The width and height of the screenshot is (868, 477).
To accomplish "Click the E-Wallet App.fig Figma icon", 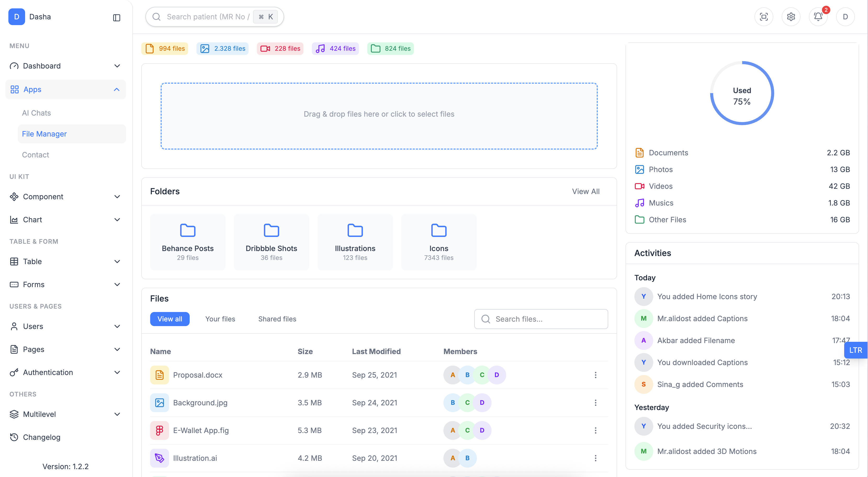I will tap(159, 430).
